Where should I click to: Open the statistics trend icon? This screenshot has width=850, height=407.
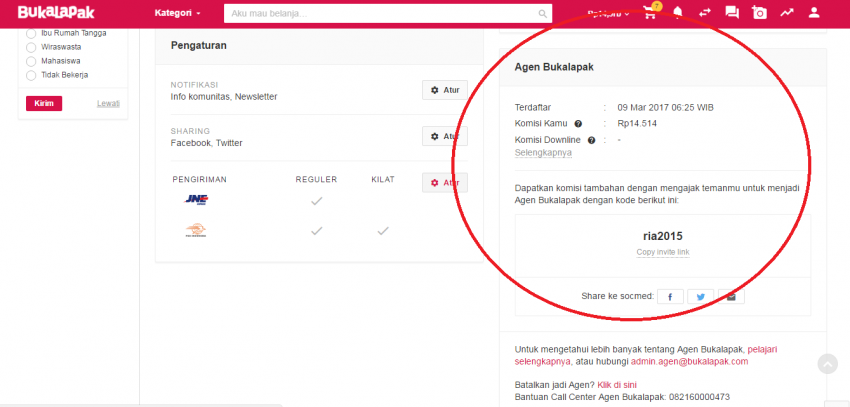click(x=787, y=13)
